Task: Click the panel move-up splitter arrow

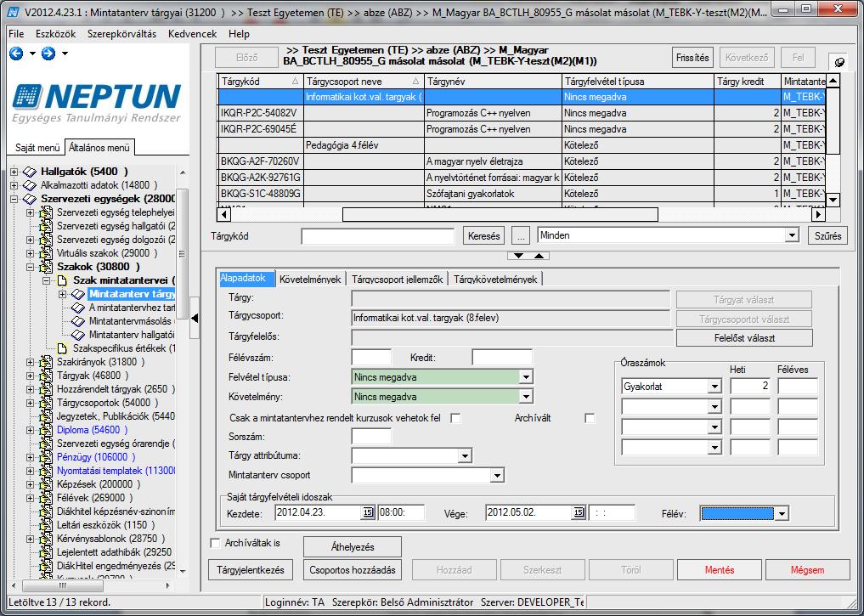Action: pyautogui.click(x=539, y=256)
